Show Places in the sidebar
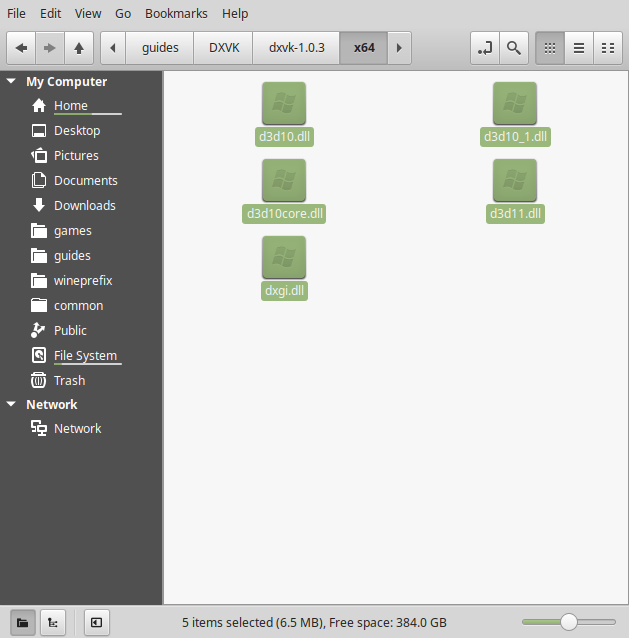 tap(23, 623)
